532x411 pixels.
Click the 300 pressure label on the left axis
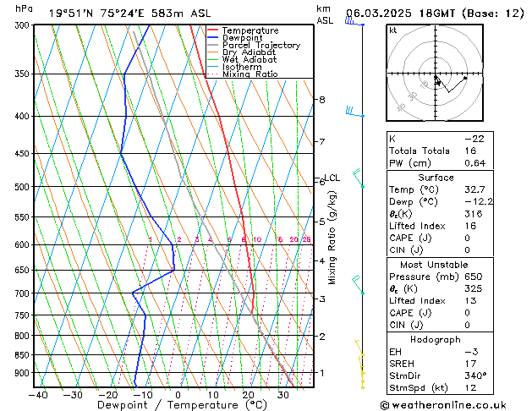[24, 25]
